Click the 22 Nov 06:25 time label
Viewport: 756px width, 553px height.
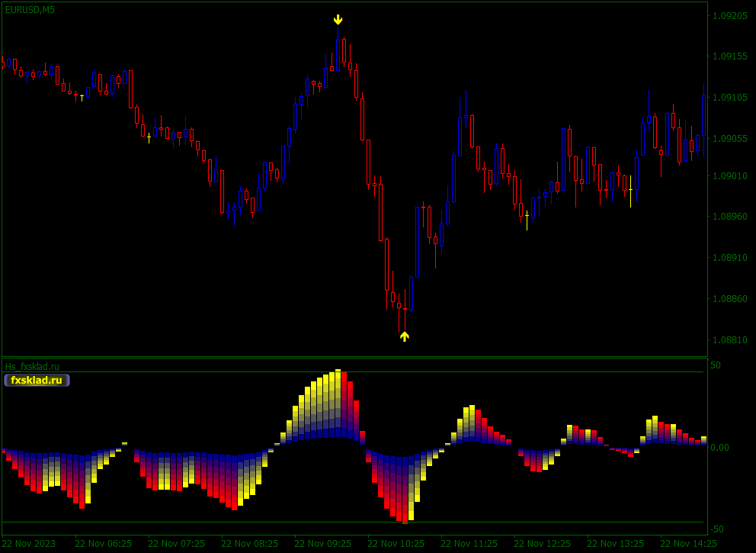pyautogui.click(x=103, y=543)
